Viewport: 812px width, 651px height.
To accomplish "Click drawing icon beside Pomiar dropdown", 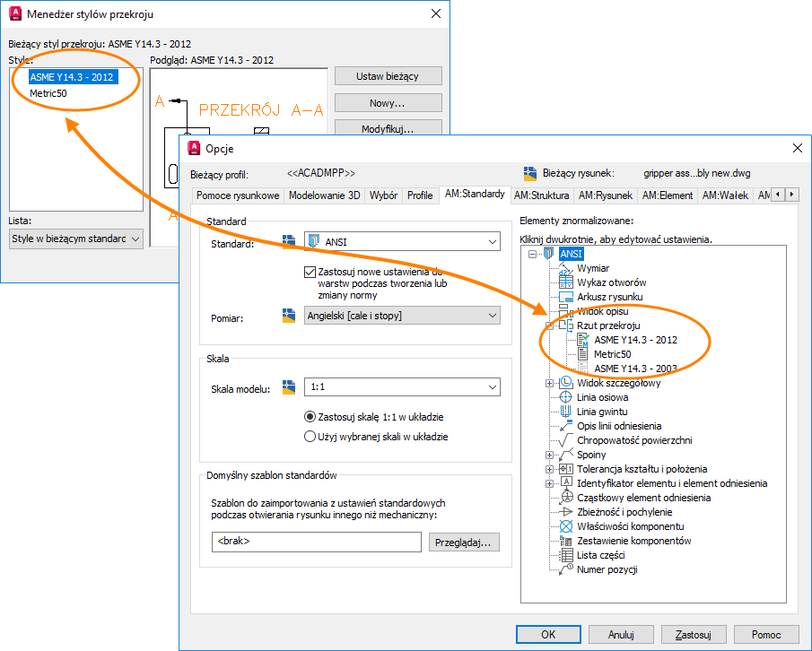I will tap(288, 315).
